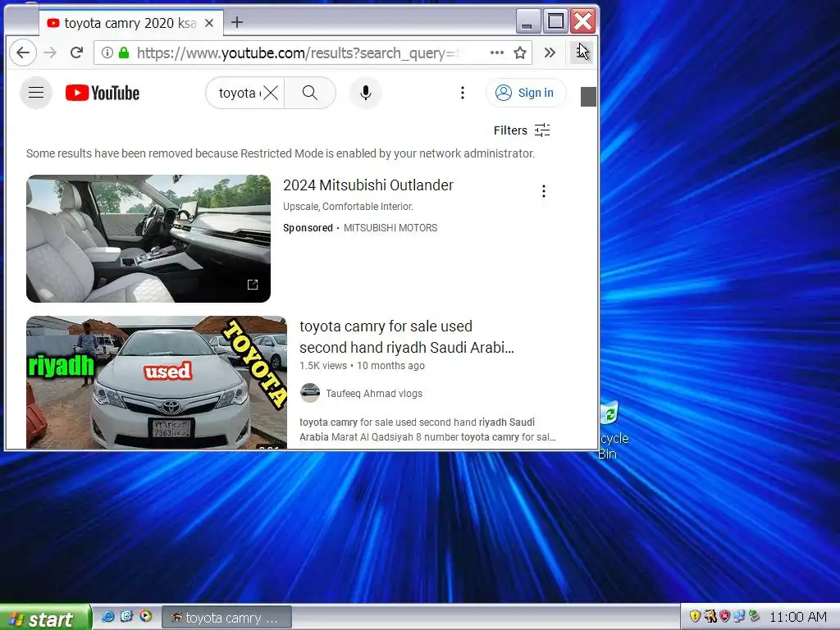Reload the current page
840x630 pixels.
(x=76, y=52)
